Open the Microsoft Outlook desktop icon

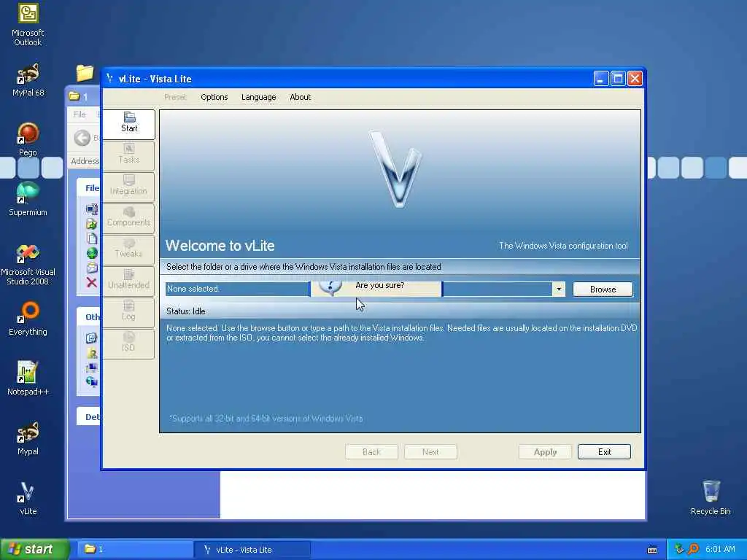pos(28,25)
